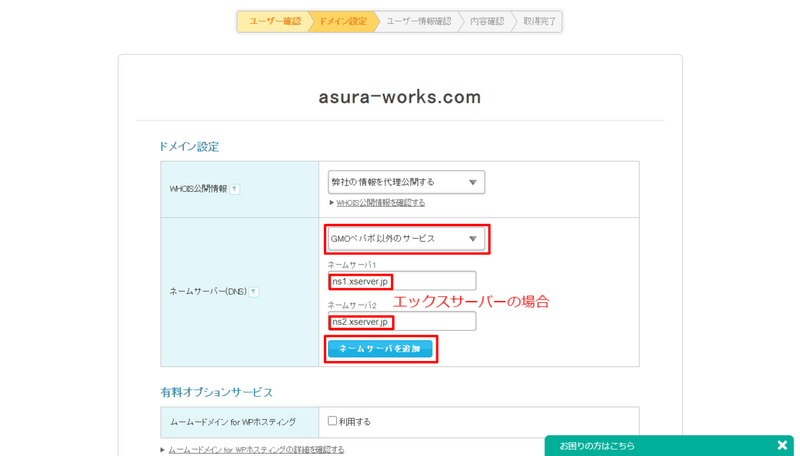Click the ドメイン設定 section heading
This screenshot has height=456, width=800.
tap(189, 147)
